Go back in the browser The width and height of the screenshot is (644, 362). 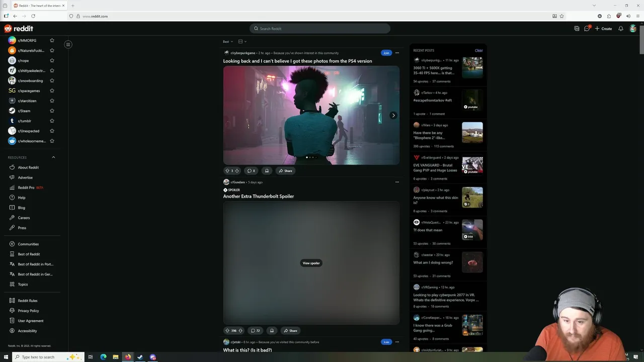15,16
